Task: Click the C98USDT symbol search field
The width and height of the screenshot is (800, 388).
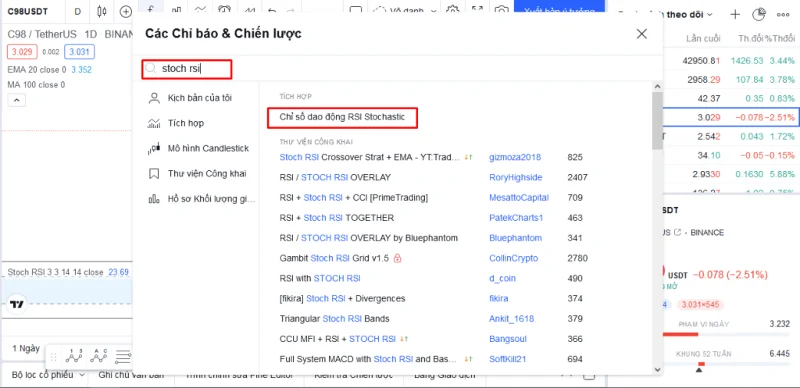Action: click(x=28, y=11)
